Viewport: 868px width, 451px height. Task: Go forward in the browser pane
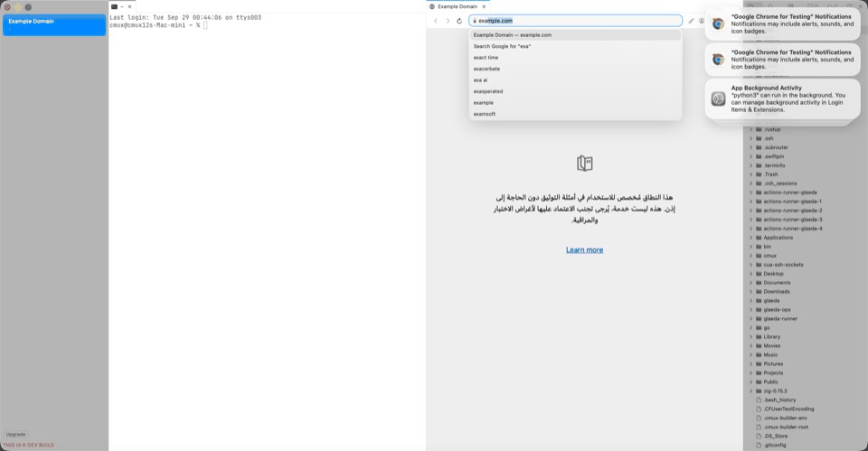pyautogui.click(x=448, y=21)
